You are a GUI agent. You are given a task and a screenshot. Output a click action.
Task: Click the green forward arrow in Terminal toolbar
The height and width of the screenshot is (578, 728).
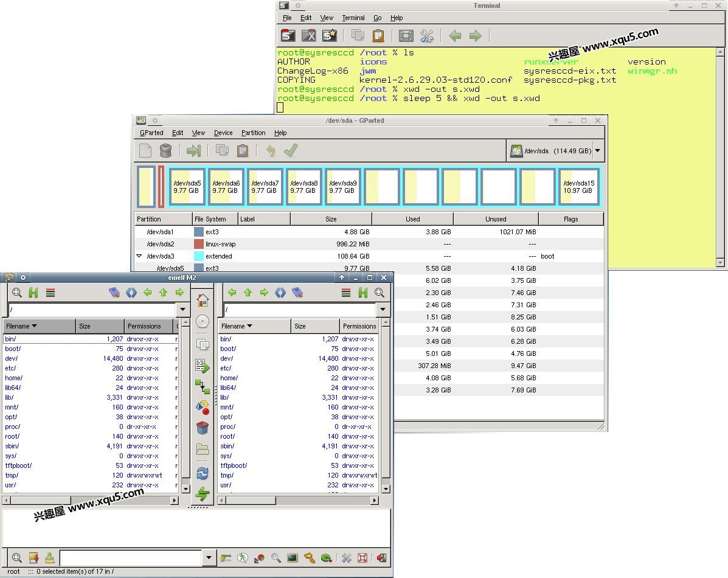click(x=476, y=36)
